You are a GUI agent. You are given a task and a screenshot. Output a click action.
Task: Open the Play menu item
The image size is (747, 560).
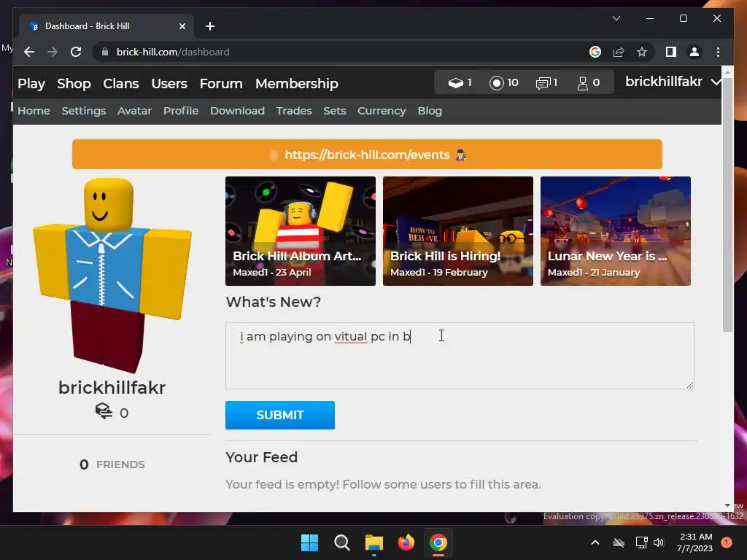point(31,83)
